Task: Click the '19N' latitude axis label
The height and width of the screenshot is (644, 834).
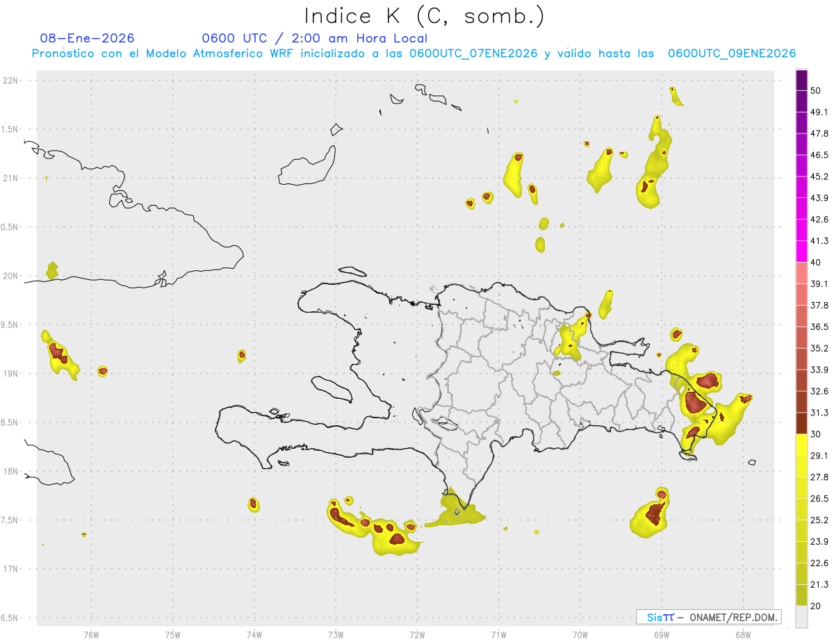Action: [10, 374]
